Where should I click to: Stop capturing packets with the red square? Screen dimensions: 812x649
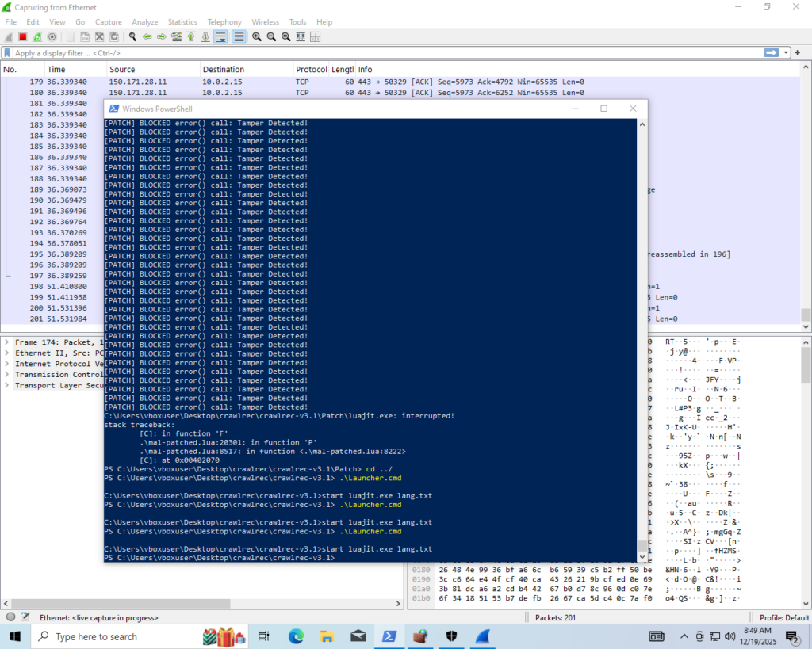pyautogui.click(x=24, y=37)
